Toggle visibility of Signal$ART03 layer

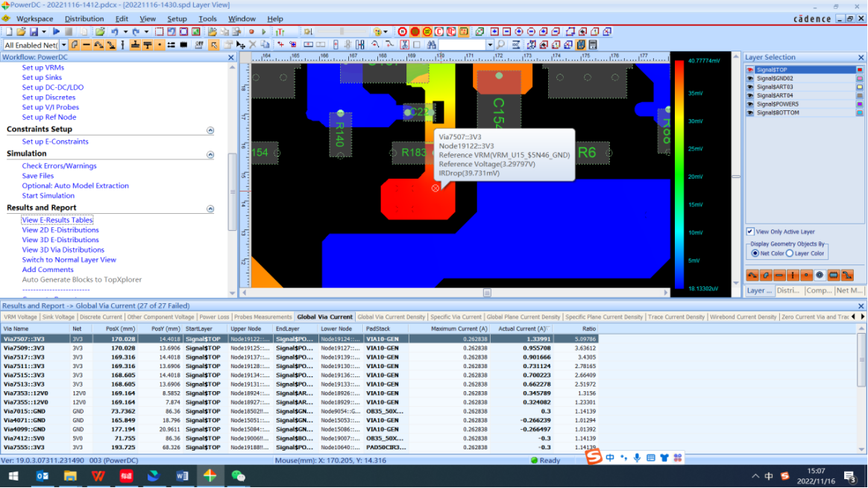click(x=750, y=87)
